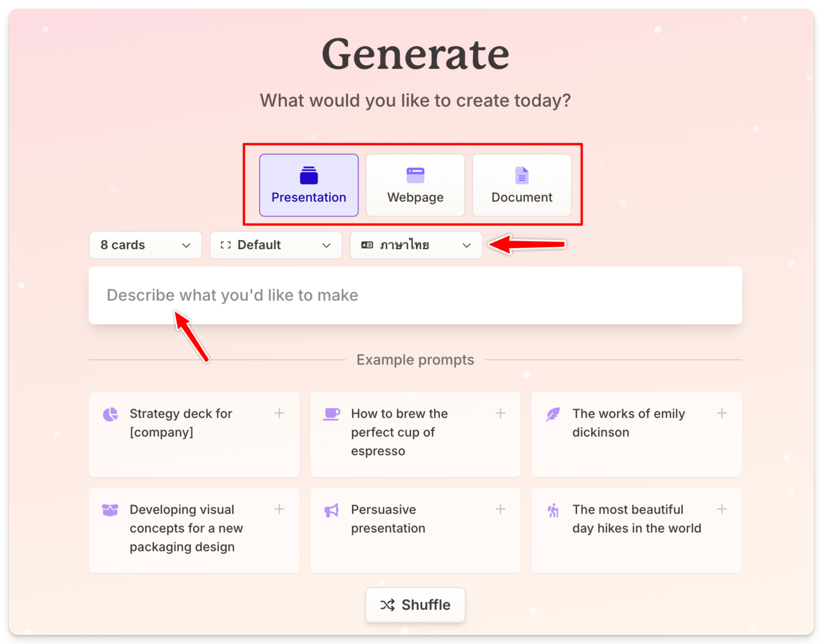The image size is (823, 644).
Task: Open the language dropdown showing ภาษาไทย
Action: pos(415,245)
